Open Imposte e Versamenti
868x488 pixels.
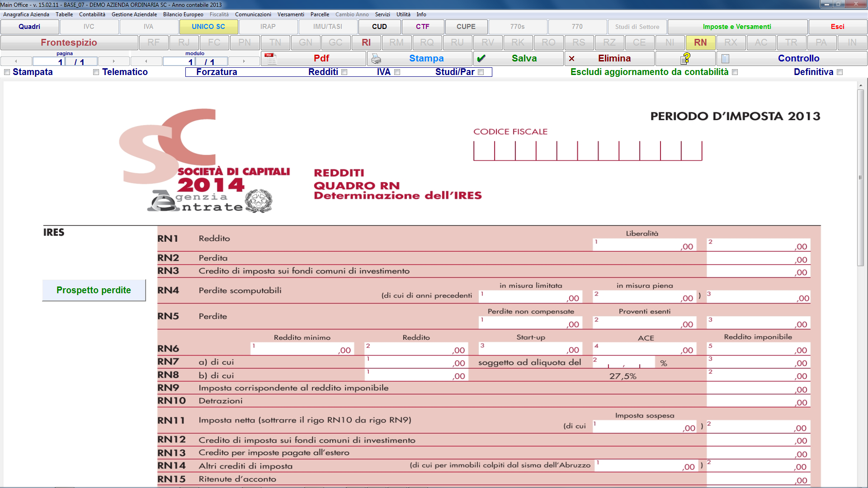[737, 27]
